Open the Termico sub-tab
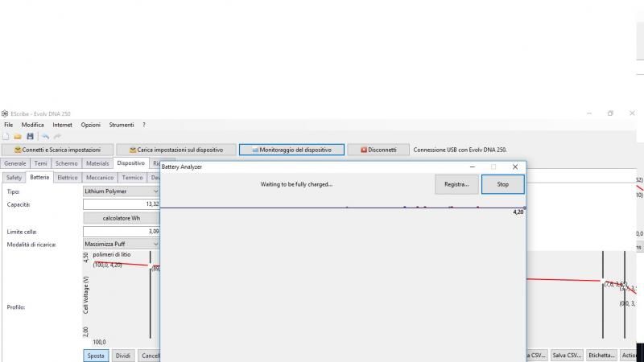This screenshot has width=644, height=362. coord(132,178)
